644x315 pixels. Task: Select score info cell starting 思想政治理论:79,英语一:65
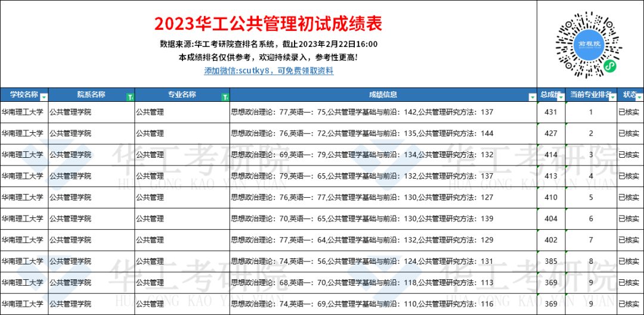383,176
